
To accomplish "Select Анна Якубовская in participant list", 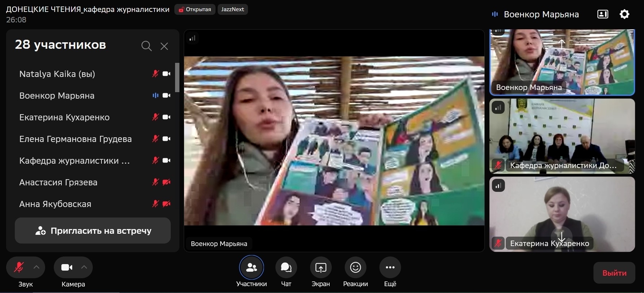I will click(55, 204).
